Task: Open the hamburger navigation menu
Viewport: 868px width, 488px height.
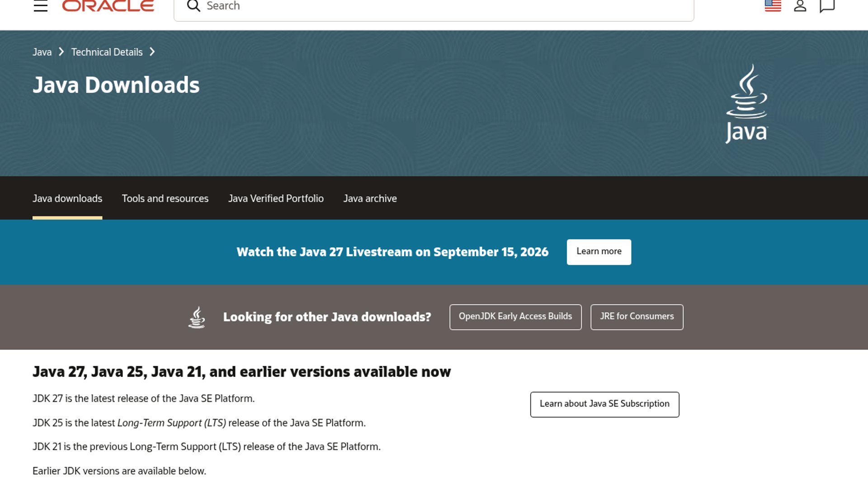Action: (41, 6)
